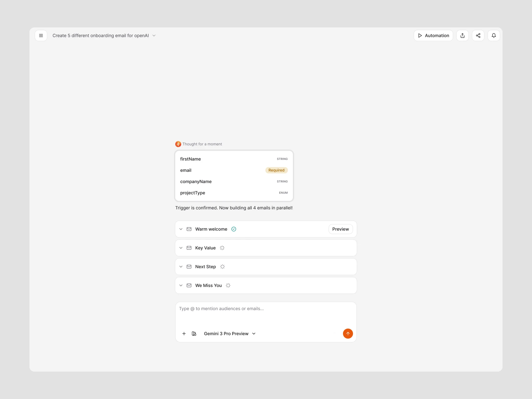Viewport: 532px width, 399px height.
Task: Click the Required badge on email
Action: click(x=276, y=170)
